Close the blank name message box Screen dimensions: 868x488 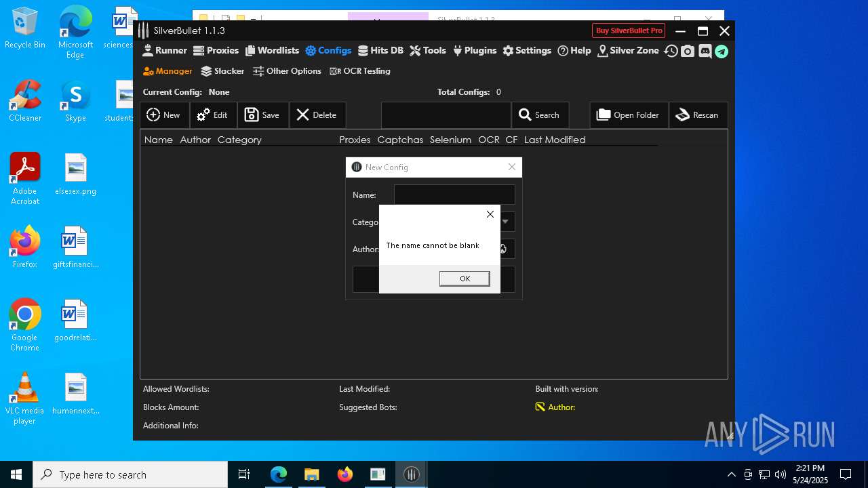click(x=490, y=214)
